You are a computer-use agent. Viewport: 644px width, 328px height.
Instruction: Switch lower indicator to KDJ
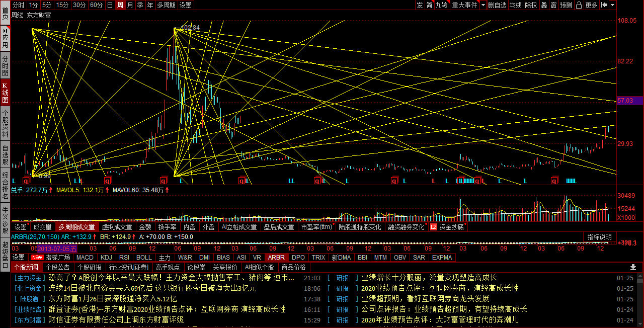click(x=106, y=257)
